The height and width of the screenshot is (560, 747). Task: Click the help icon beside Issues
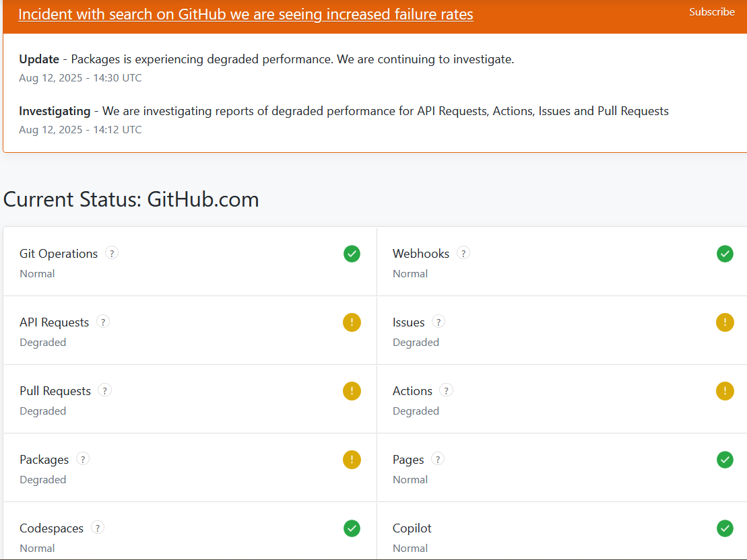click(439, 322)
